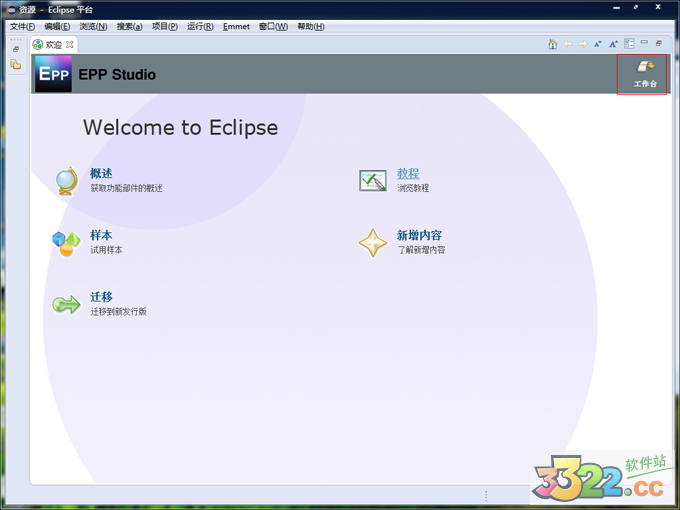Close the Eclipse window

point(658,7)
